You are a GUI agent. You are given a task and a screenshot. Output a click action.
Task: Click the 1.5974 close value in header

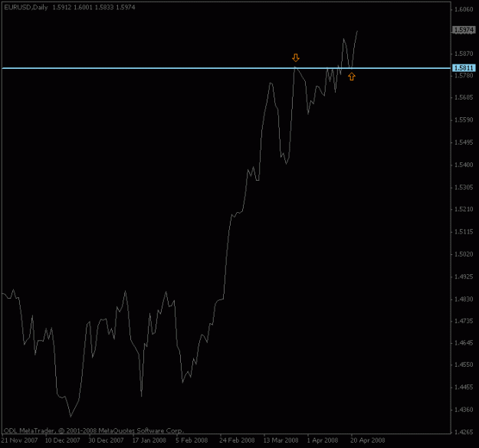[125, 8]
